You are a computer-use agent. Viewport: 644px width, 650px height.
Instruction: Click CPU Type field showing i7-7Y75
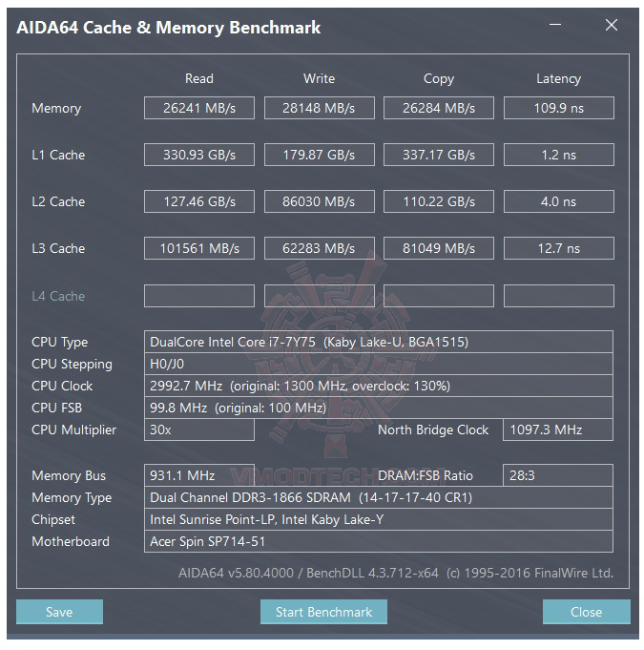(x=379, y=342)
